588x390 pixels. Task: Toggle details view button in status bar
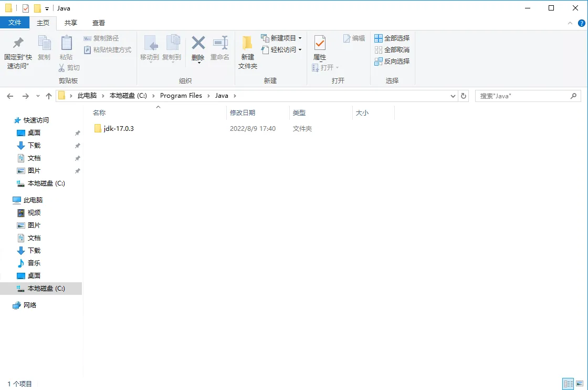click(x=568, y=384)
